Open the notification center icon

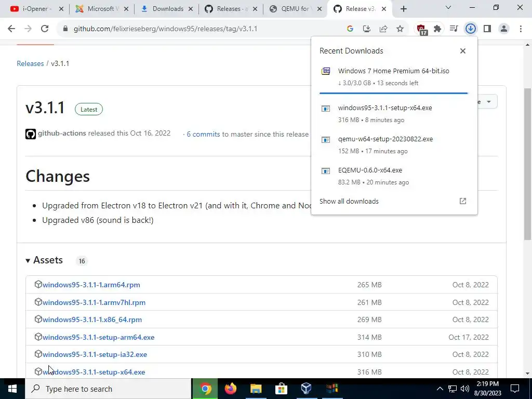[x=515, y=389]
